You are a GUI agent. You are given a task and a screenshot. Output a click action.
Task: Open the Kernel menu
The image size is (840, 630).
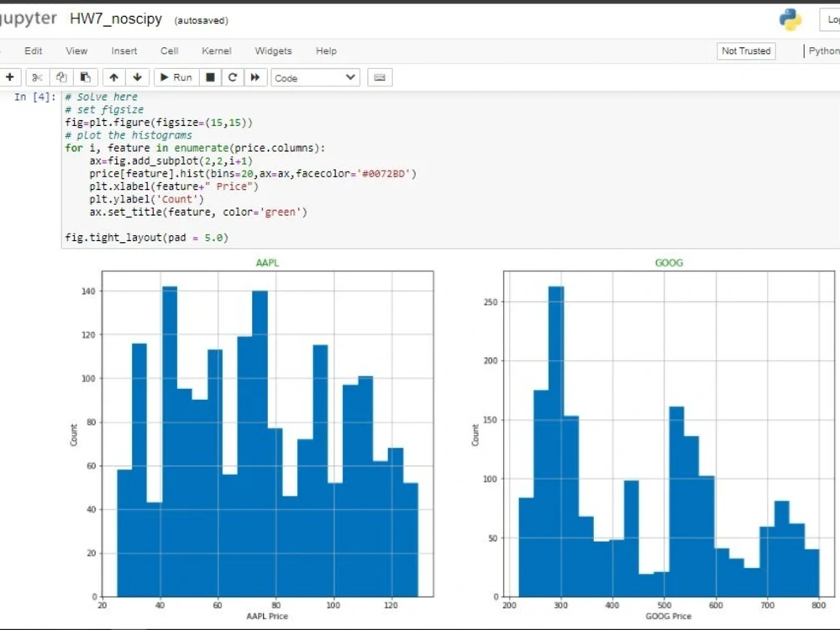tap(217, 51)
